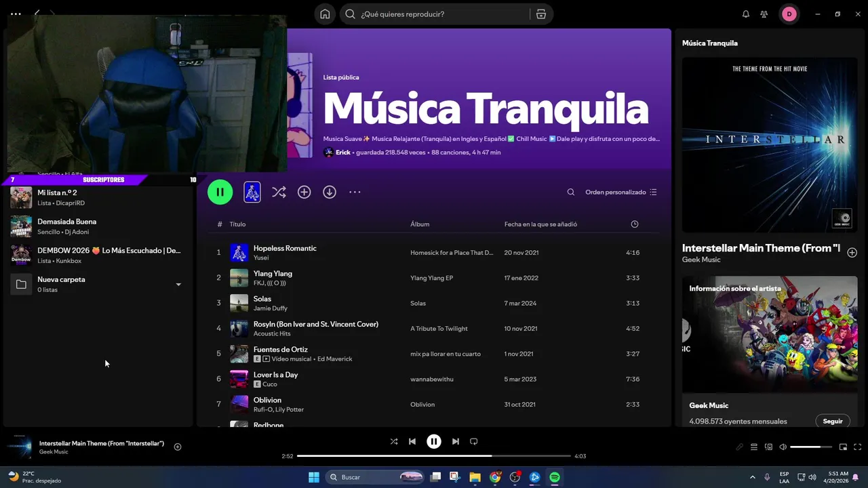Open Interstellar album art in right panel
Screen dimensions: 868x488
770,145
